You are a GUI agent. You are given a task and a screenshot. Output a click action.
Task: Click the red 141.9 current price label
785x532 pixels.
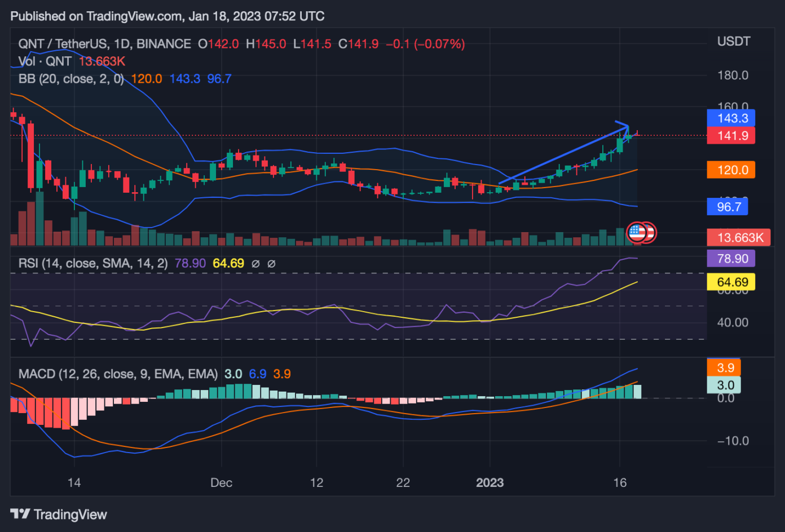pyautogui.click(x=731, y=136)
